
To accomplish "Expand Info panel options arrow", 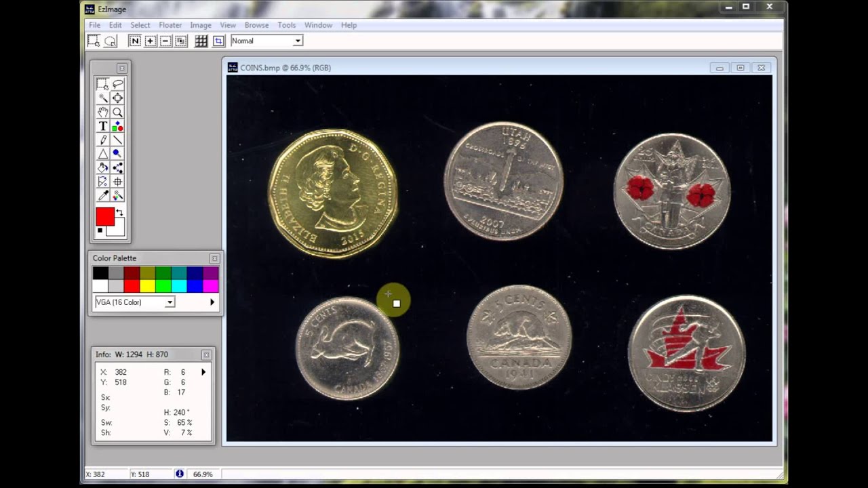I will (x=203, y=372).
